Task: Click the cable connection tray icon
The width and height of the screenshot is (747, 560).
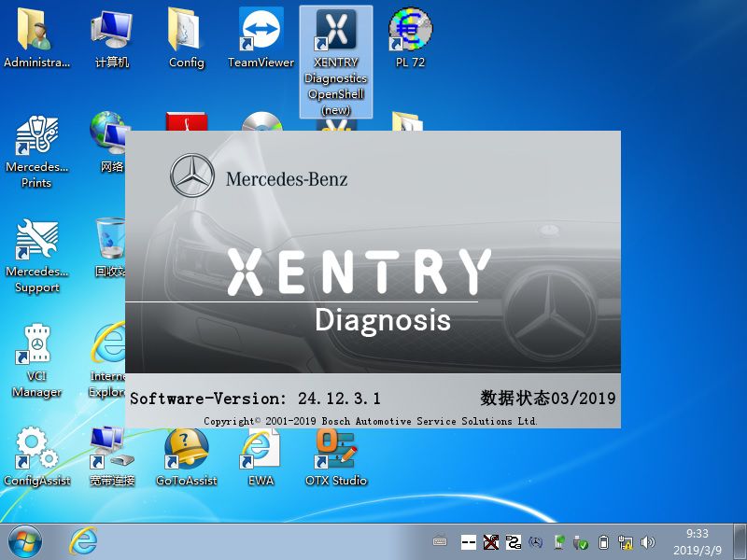Action: pos(513,542)
